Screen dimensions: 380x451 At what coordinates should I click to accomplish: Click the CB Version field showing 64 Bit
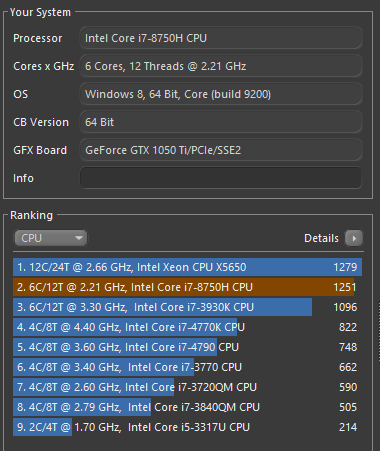pos(221,122)
